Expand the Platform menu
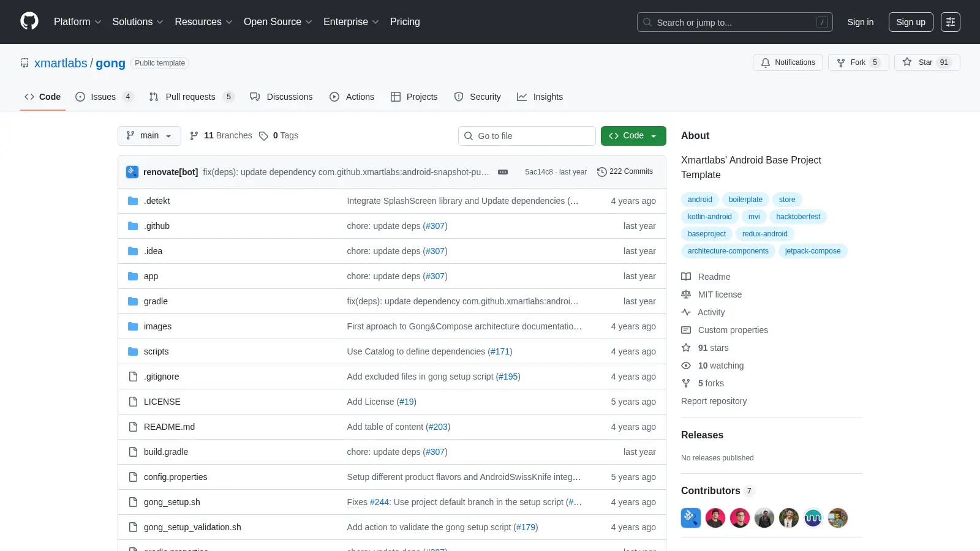Image resolution: width=980 pixels, height=551 pixels. 77,22
